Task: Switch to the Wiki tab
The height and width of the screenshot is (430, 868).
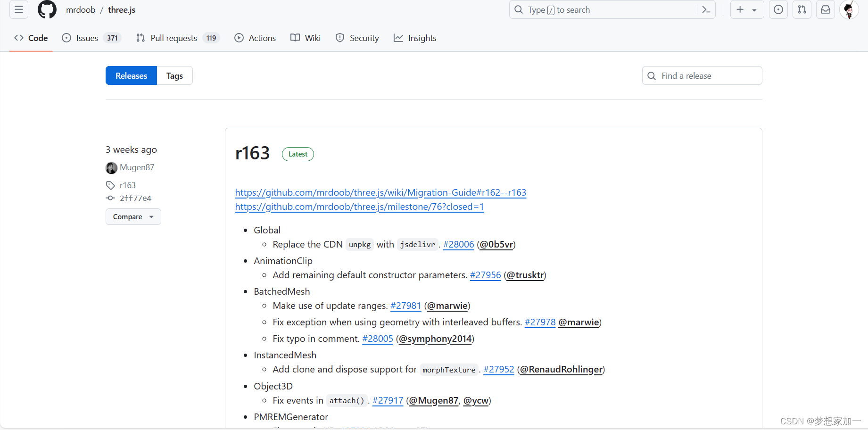Action: click(x=306, y=38)
